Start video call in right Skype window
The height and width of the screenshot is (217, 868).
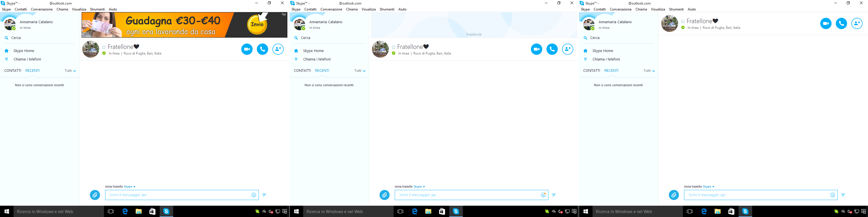pos(826,23)
